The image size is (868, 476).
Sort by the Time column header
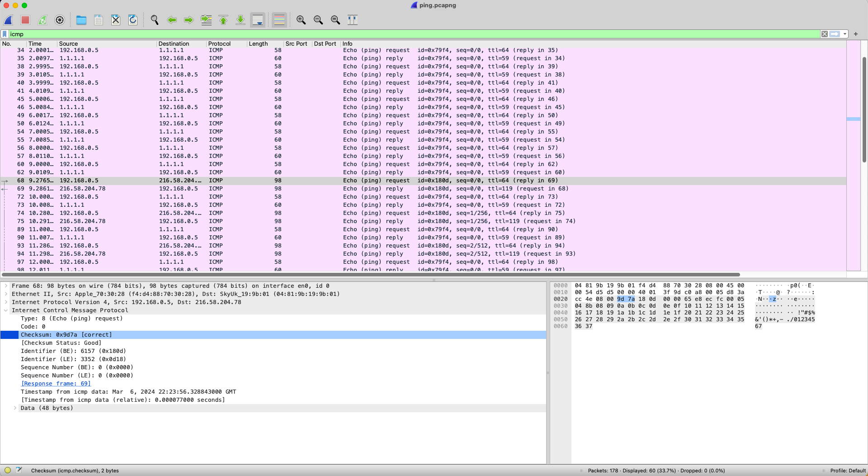[42, 44]
